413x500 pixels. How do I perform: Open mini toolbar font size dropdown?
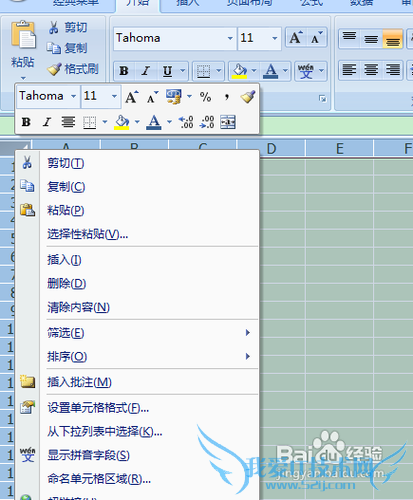pyautogui.click(x=114, y=96)
